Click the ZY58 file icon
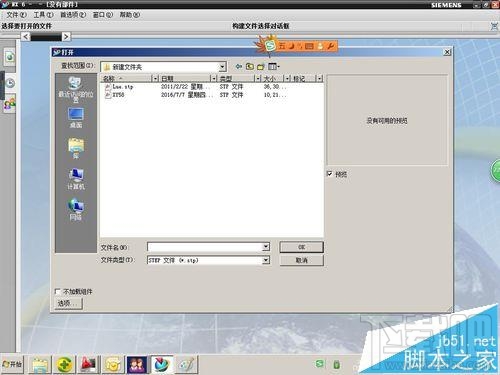 [x=108, y=95]
